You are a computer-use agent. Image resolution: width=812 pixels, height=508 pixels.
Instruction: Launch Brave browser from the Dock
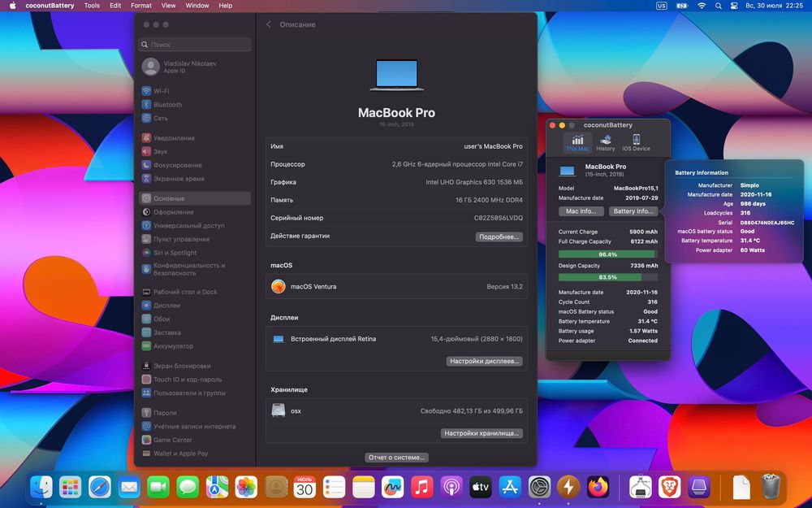pyautogui.click(x=670, y=487)
